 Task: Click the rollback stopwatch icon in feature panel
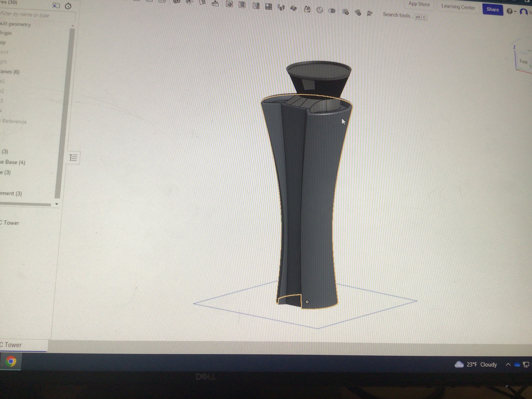(68, 6)
